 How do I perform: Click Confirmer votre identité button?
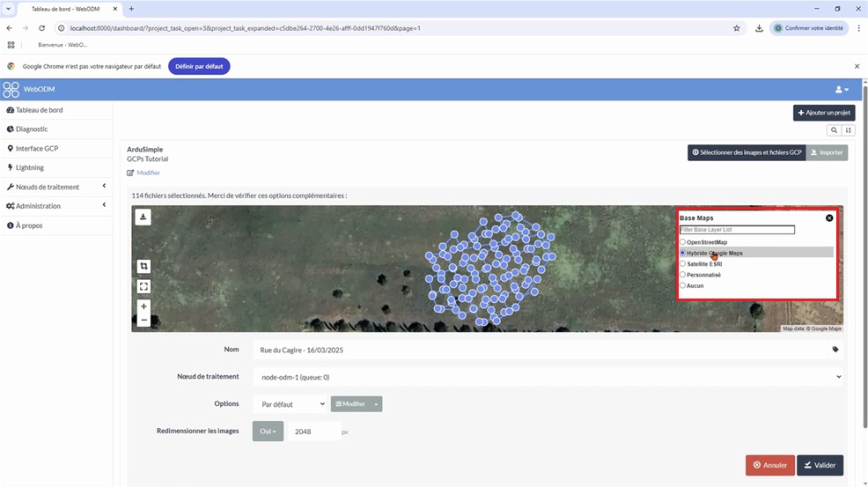pos(809,28)
